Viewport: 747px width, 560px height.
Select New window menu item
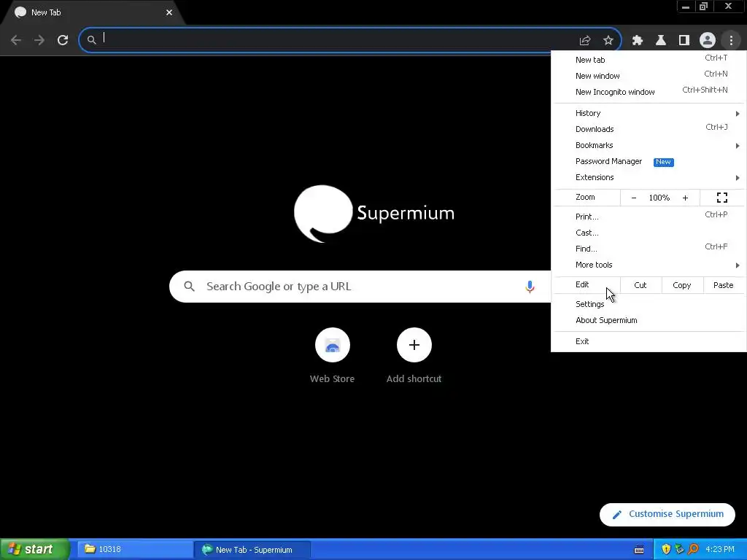649,76
